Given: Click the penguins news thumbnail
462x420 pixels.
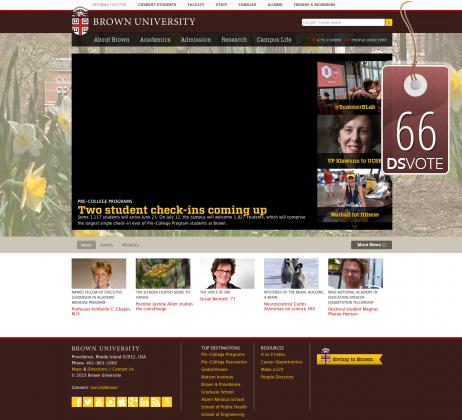Looking at the screenshot, I should [291, 273].
